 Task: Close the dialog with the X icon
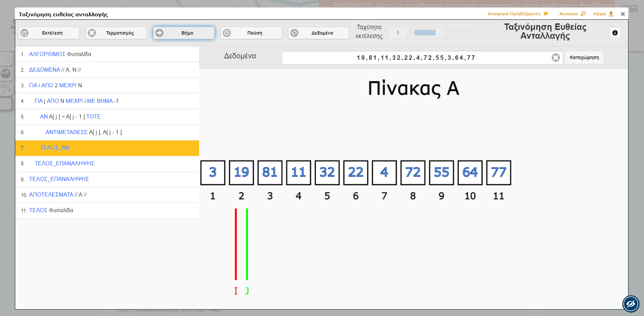point(623,14)
